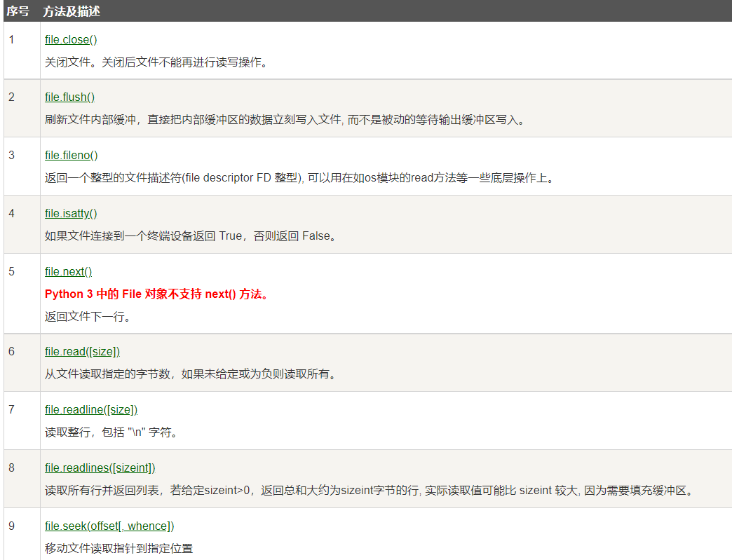Click the 序号 column header
The image size is (732, 560).
coord(18,11)
